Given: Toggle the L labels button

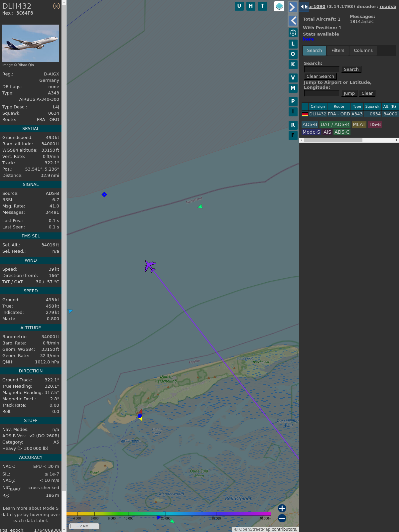Looking at the screenshot, I should click(293, 44).
